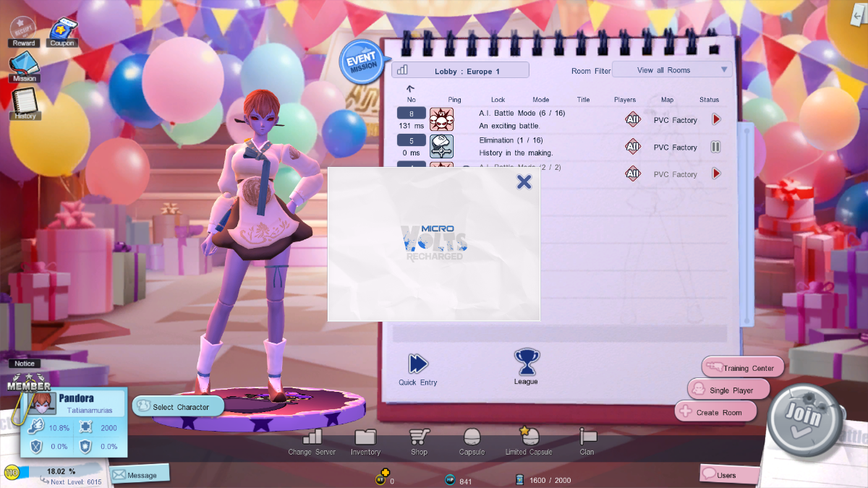The width and height of the screenshot is (868, 488).
Task: Click skull mode icon for room 8
Action: tap(441, 119)
